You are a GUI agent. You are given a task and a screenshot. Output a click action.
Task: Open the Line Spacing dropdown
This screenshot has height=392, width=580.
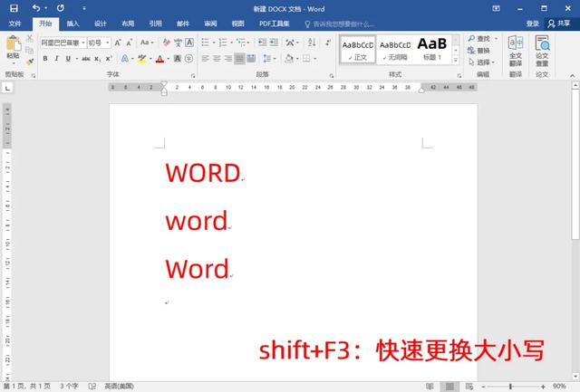click(x=269, y=58)
